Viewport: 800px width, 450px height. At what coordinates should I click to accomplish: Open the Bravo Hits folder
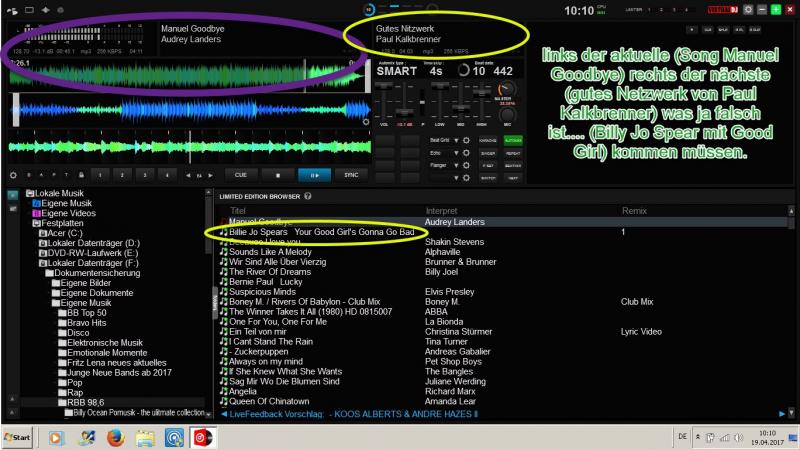(82, 323)
